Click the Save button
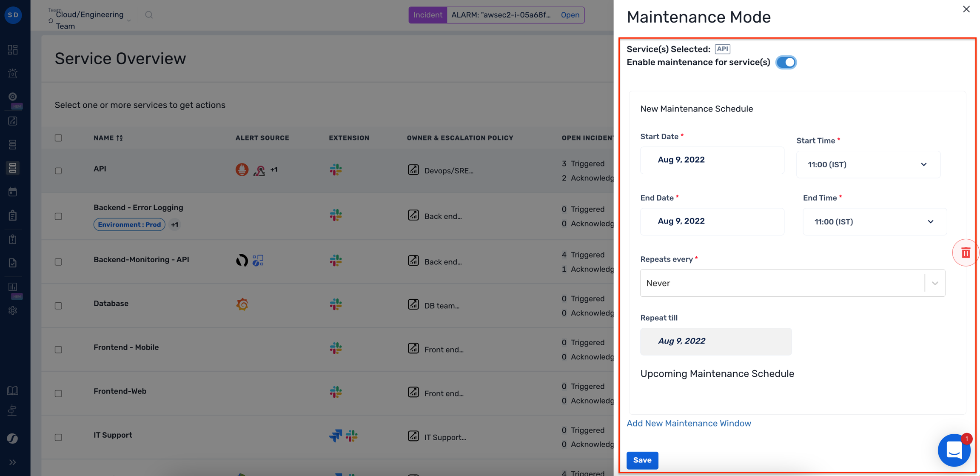 pyautogui.click(x=642, y=460)
